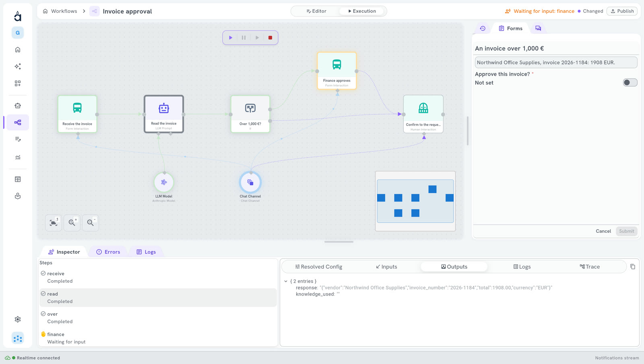Switch to Editor mode

pos(316,11)
